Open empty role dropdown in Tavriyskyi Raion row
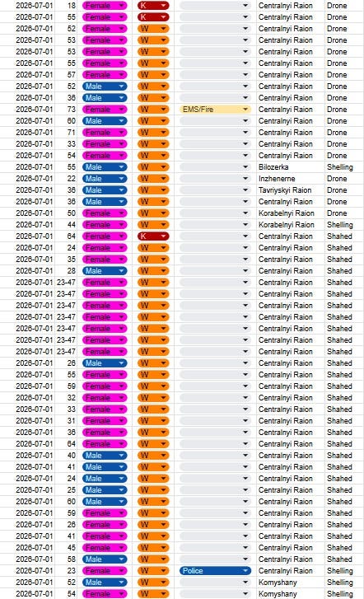The width and height of the screenshot is (364, 599). coord(215,190)
